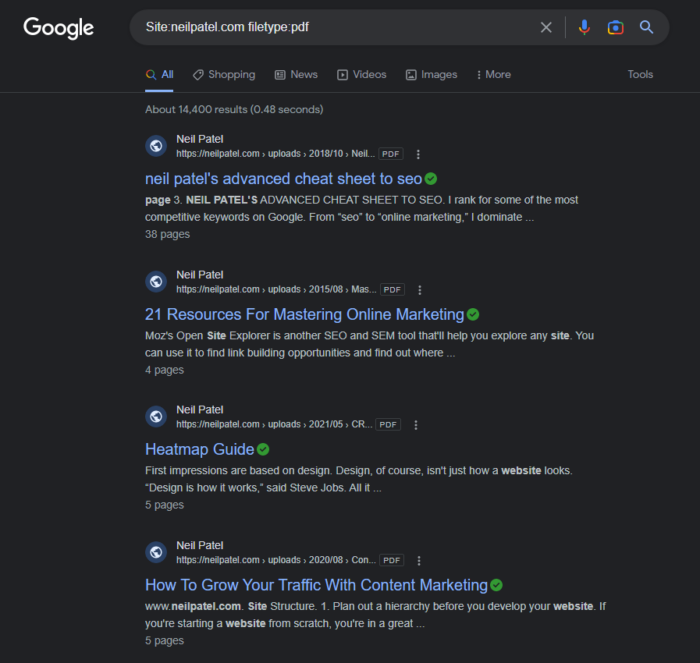Viewport: 700px width, 663px height.
Task: Open Google Lens camera search icon
Action: coord(615,27)
